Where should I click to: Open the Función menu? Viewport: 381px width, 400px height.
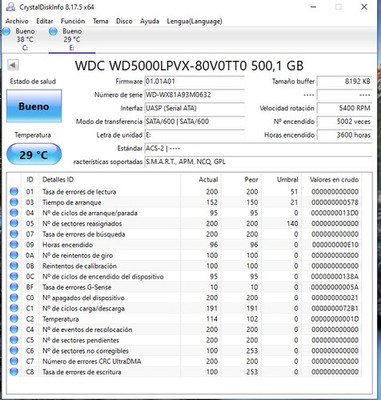click(x=73, y=21)
